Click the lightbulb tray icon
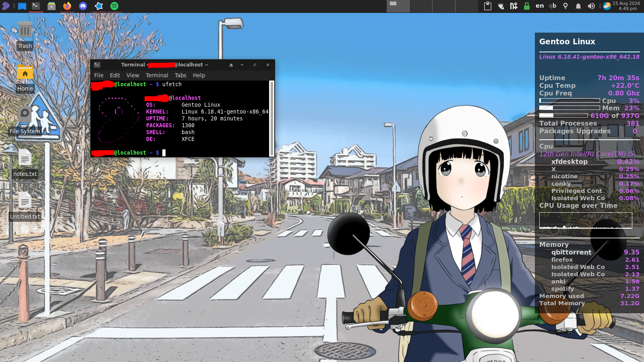This screenshot has width=644, height=362. click(565, 6)
